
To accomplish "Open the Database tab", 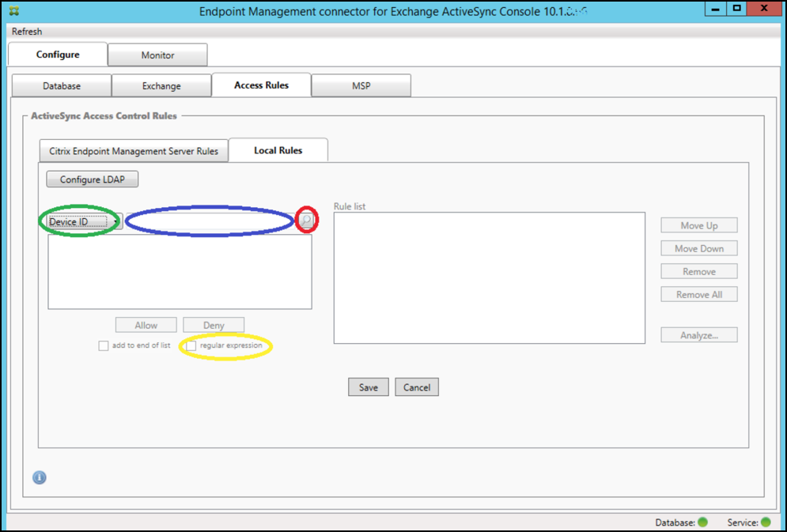I will (x=62, y=85).
